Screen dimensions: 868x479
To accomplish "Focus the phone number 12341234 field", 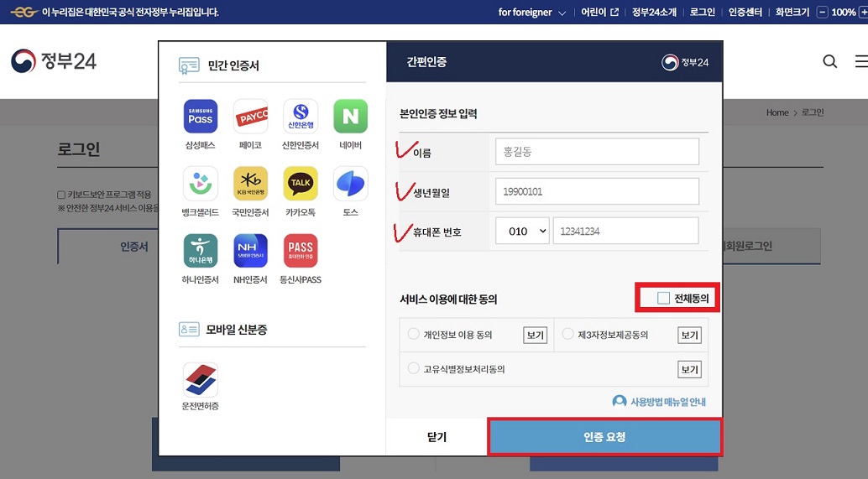I will pos(625,232).
